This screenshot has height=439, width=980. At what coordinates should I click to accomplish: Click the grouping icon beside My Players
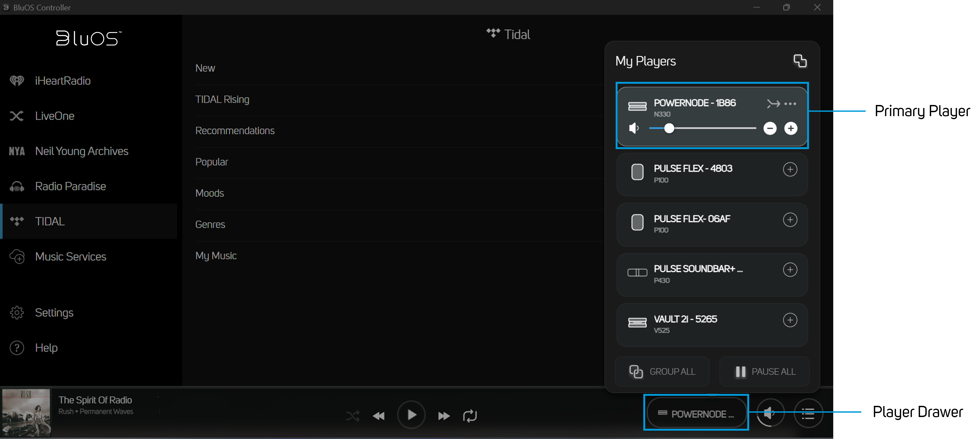tap(800, 61)
